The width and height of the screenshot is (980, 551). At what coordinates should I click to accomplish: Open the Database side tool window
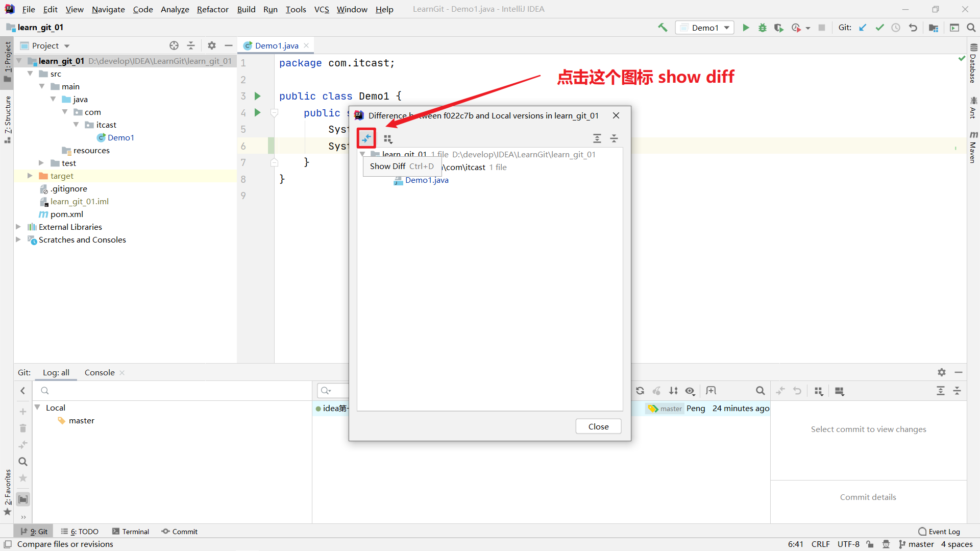(x=973, y=64)
